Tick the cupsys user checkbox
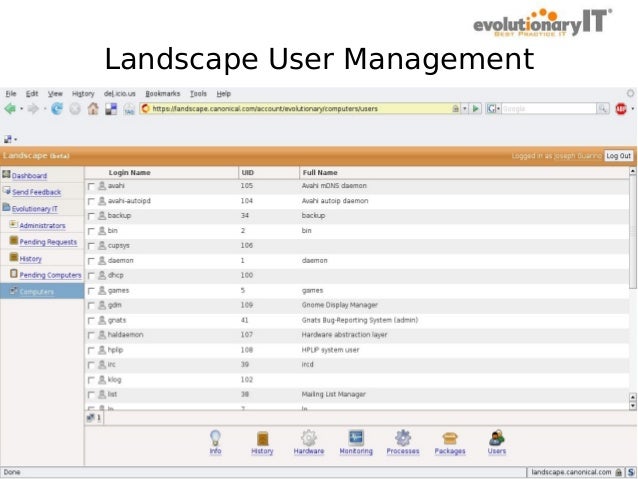 (x=91, y=246)
